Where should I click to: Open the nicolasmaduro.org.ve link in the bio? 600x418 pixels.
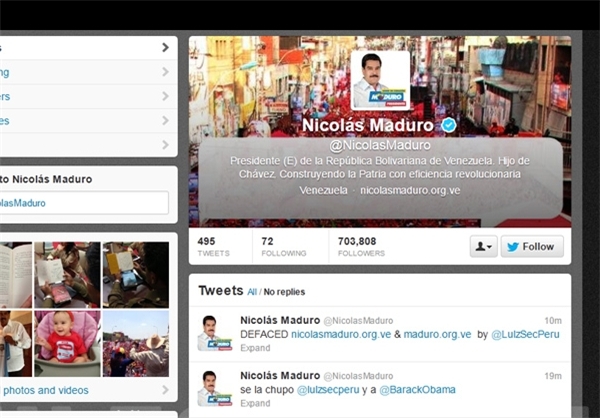point(410,190)
